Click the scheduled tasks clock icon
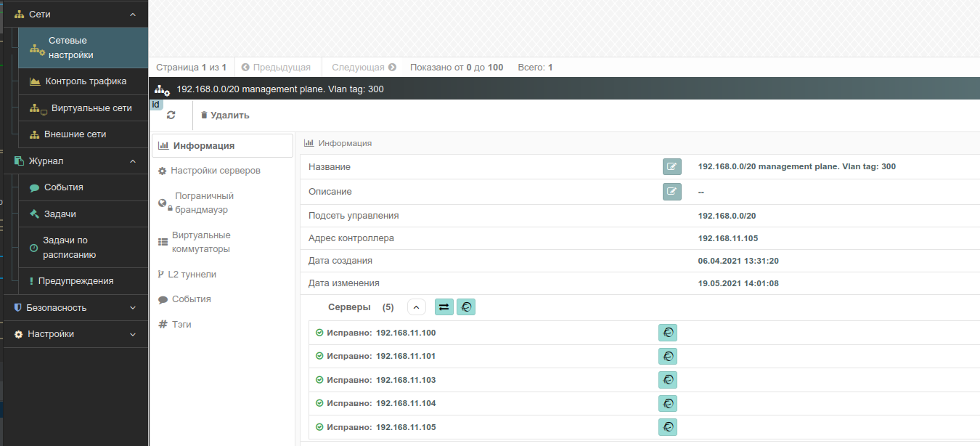 pyautogui.click(x=33, y=248)
